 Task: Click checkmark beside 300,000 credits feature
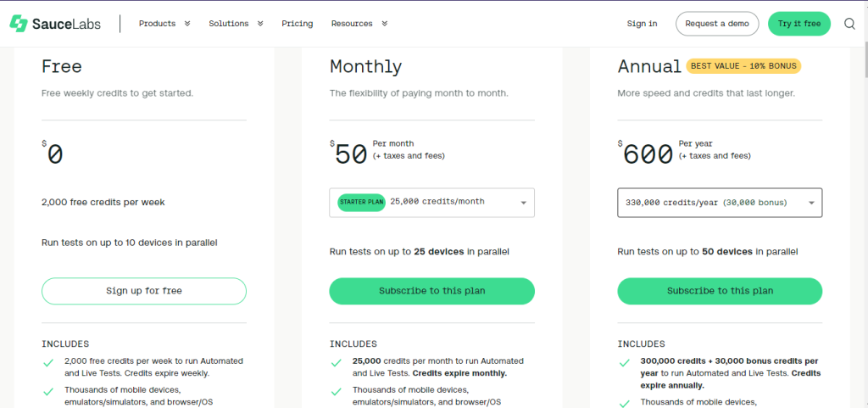625,363
